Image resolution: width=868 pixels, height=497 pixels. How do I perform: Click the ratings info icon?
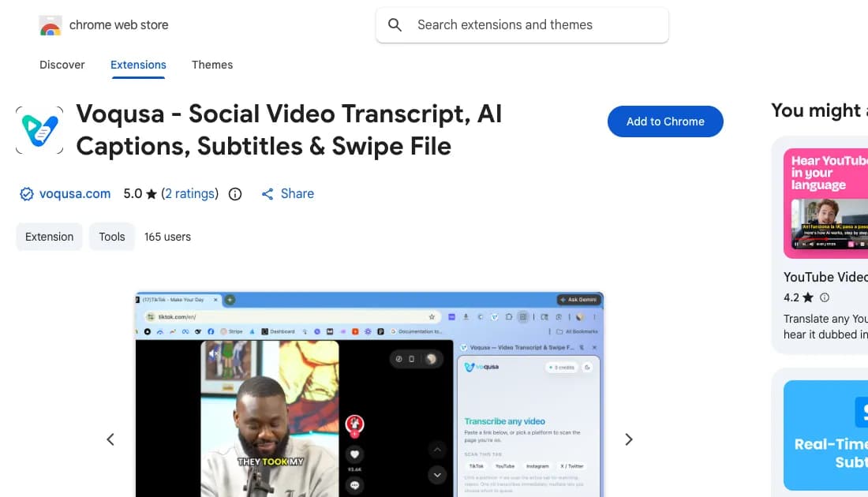click(235, 194)
